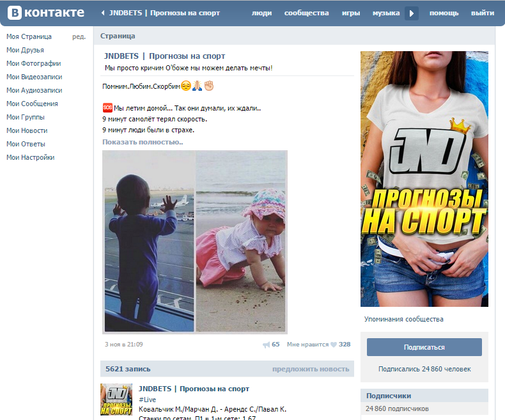Open the сообщества menu item
The width and height of the screenshot is (505, 420).
(x=306, y=13)
